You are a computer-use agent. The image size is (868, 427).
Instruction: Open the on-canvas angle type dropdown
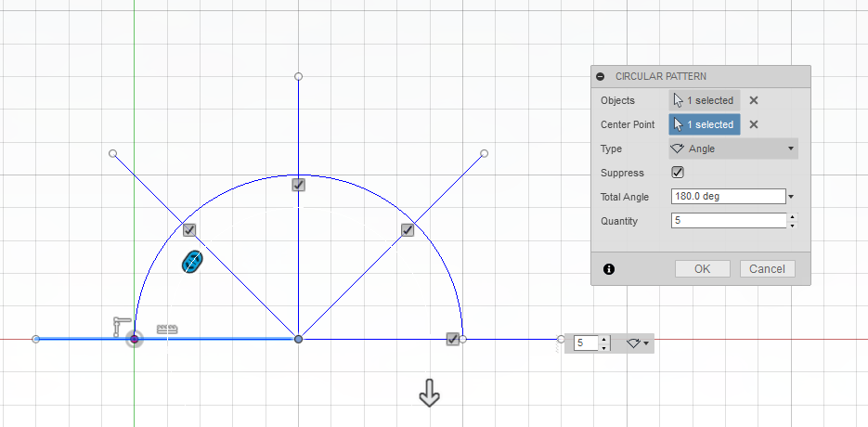click(638, 343)
